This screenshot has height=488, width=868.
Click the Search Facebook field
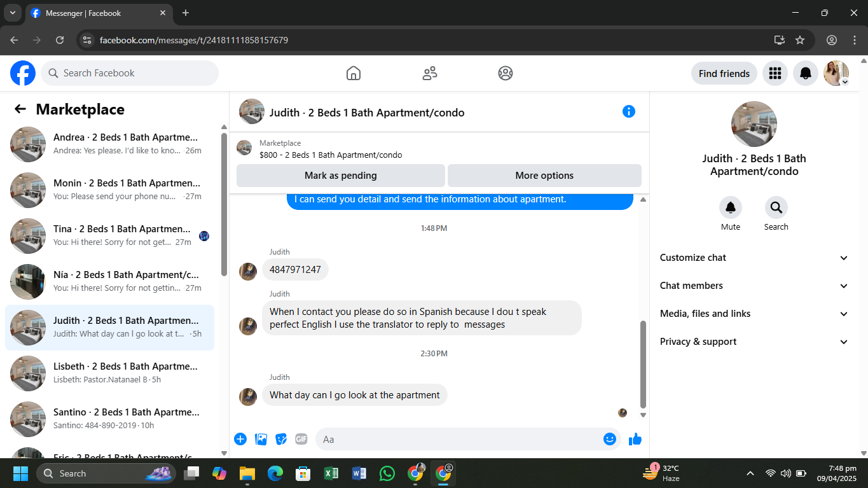click(x=130, y=73)
